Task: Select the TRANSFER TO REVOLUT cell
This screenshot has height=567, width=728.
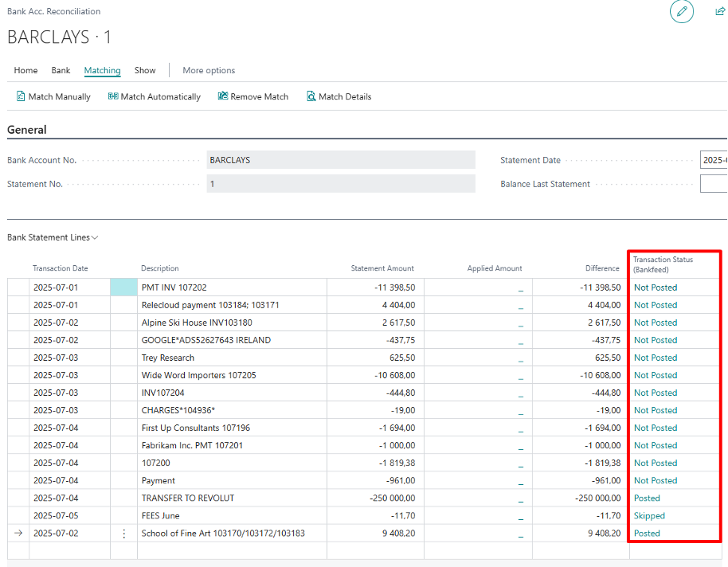Action: pos(232,499)
